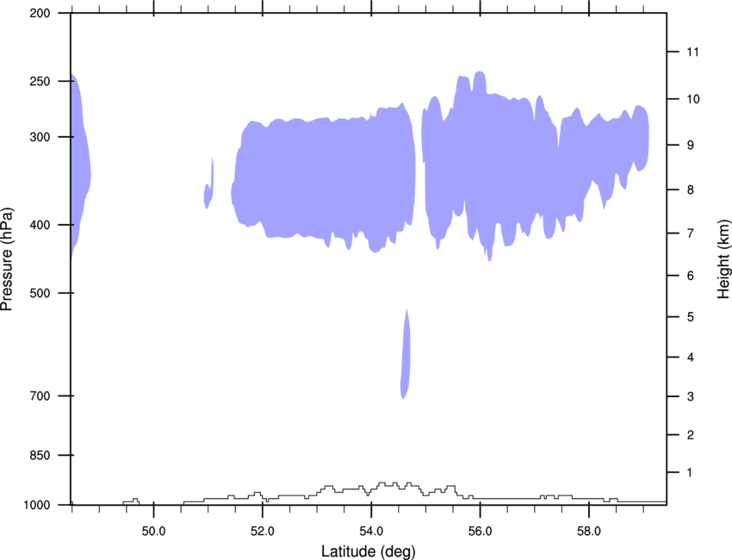Screen dimensions: 732x560
Task: Click the 'Height (km)' axis title
Action: [x=723, y=259]
